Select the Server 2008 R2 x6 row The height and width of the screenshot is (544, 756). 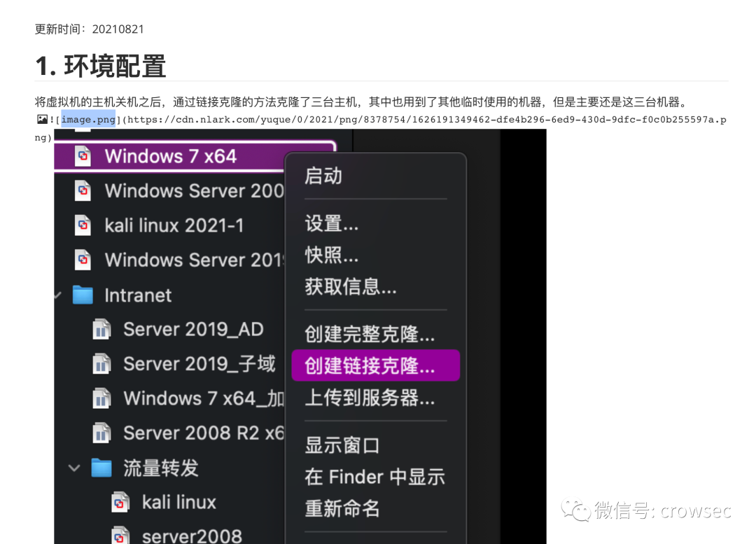pos(170,433)
